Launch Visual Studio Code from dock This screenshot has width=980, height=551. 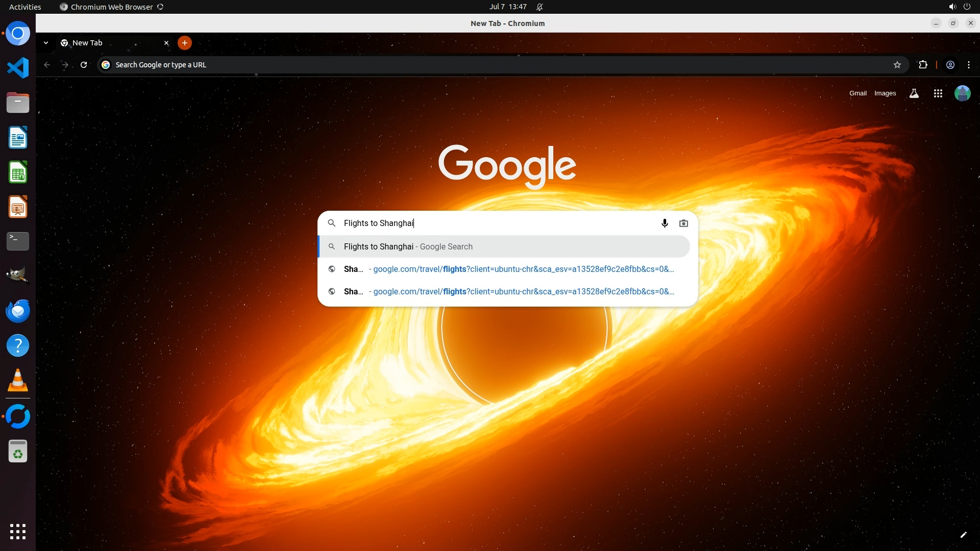coord(18,68)
